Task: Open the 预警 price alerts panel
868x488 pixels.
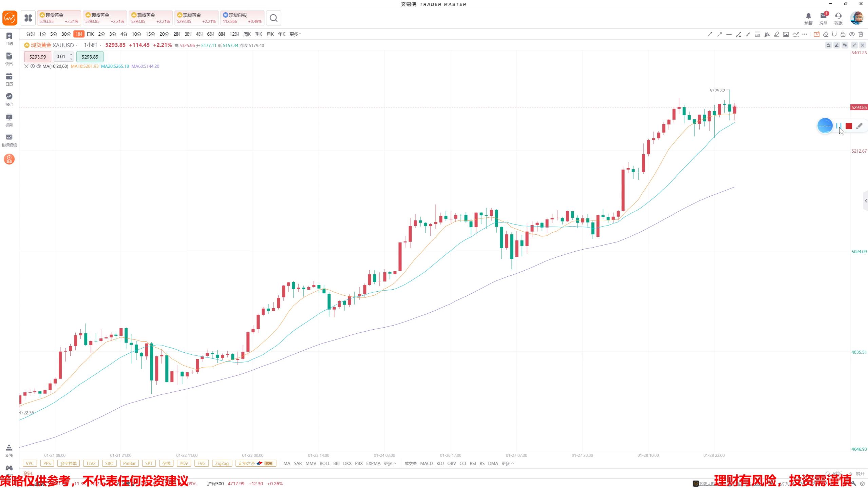Action: [x=808, y=18]
